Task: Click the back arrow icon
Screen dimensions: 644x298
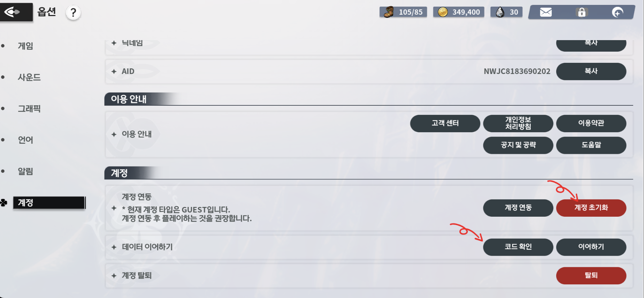Action: click(13, 13)
